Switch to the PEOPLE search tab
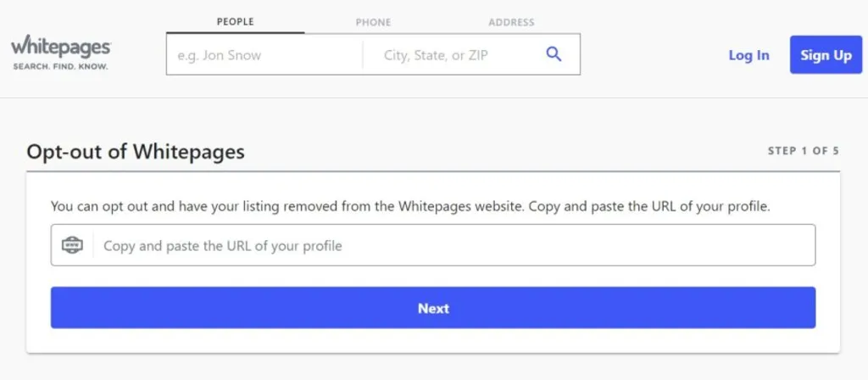Screen dimensions: 868x380 coord(235,22)
